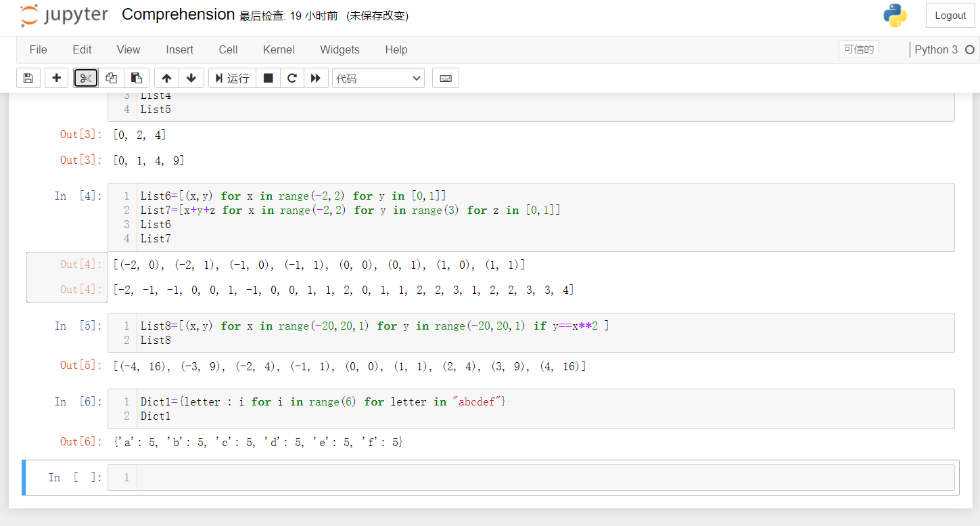Click the empty In [ ] prompt
980x526 pixels.
(x=75, y=477)
